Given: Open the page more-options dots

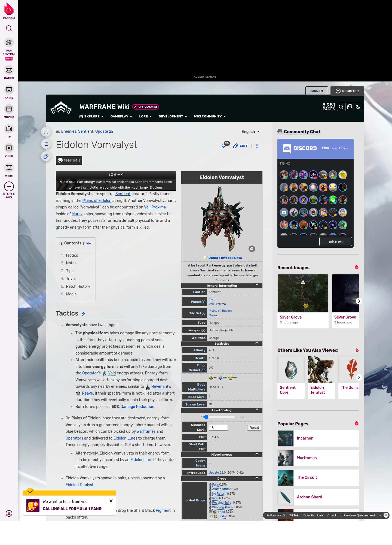Looking at the screenshot, I should (257, 146).
